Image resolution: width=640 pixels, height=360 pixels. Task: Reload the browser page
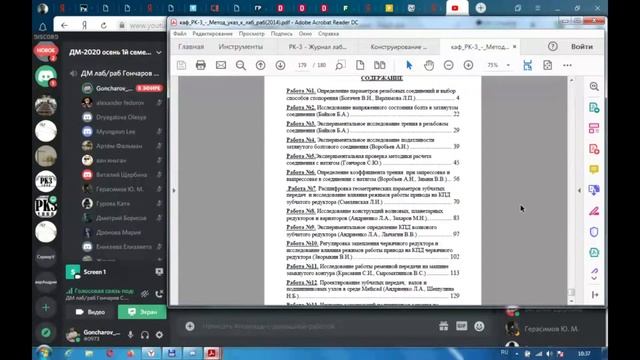coord(104,25)
